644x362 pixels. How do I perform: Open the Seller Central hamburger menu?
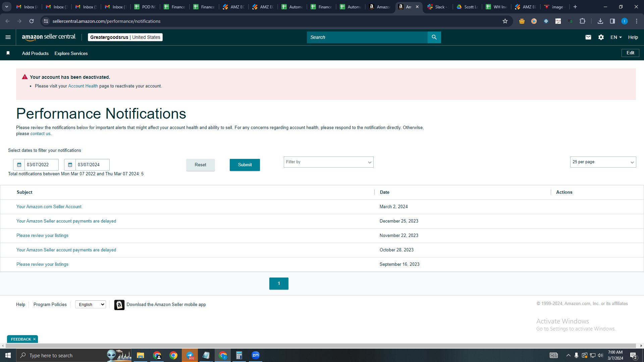[x=8, y=37]
